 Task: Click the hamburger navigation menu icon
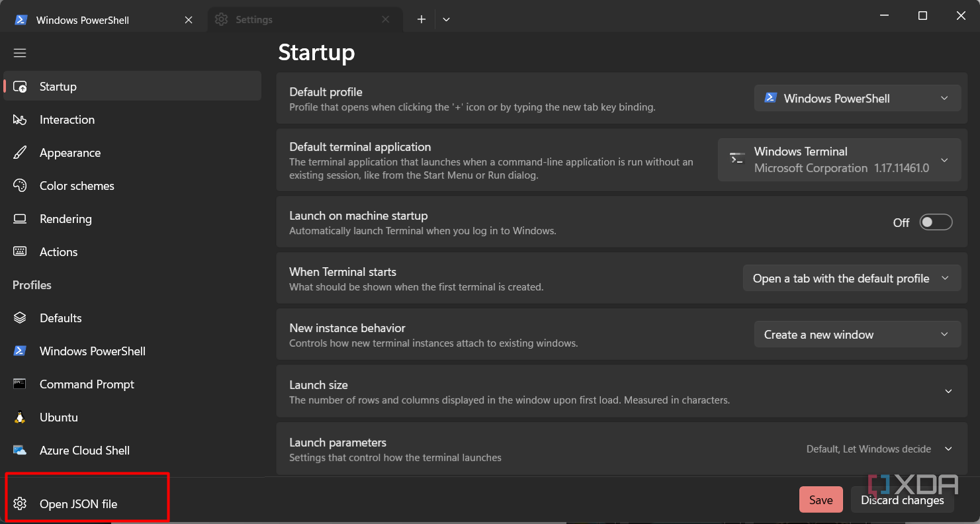pyautogui.click(x=20, y=53)
